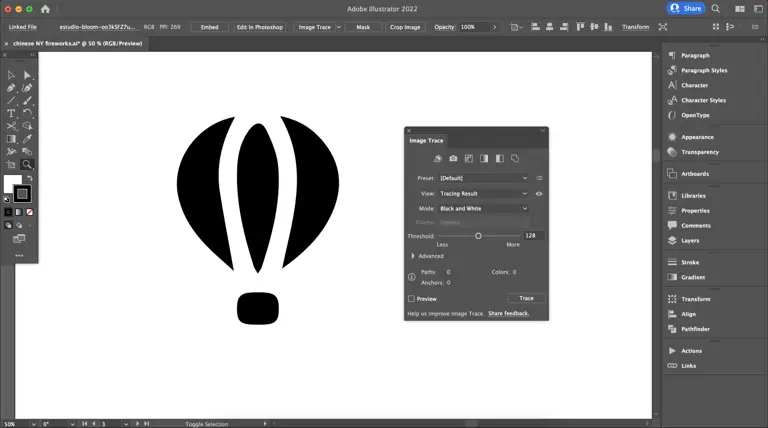This screenshot has height=428, width=768.
Task: Click the Mask button
Action: (363, 27)
